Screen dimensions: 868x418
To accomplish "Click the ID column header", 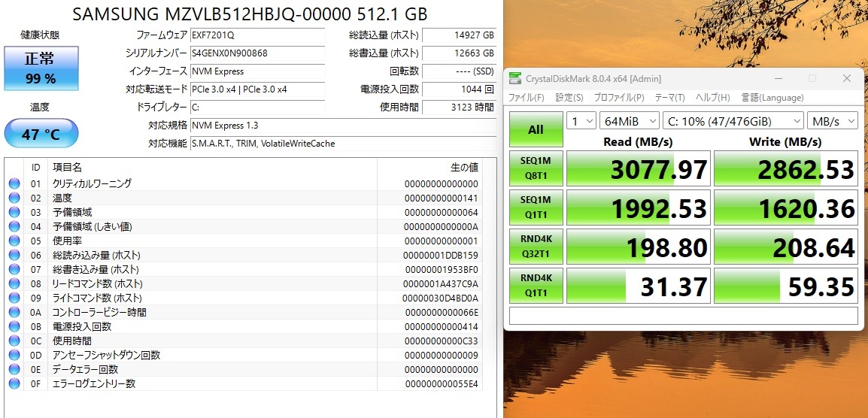I will tap(36, 167).
